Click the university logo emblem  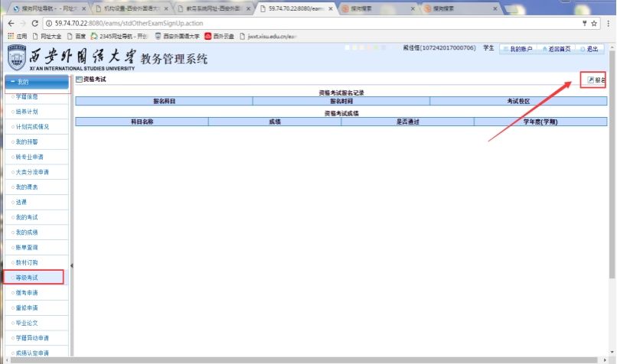[x=15, y=57]
